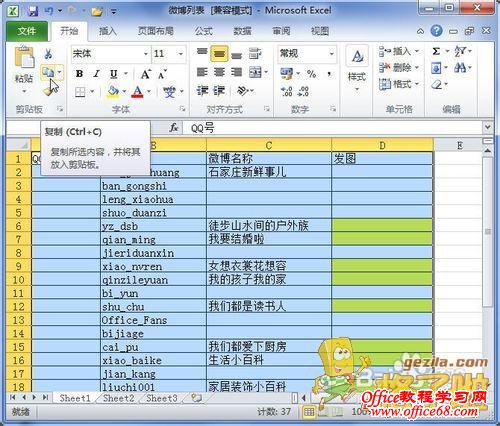Decrease font size with small A

(x=162, y=74)
